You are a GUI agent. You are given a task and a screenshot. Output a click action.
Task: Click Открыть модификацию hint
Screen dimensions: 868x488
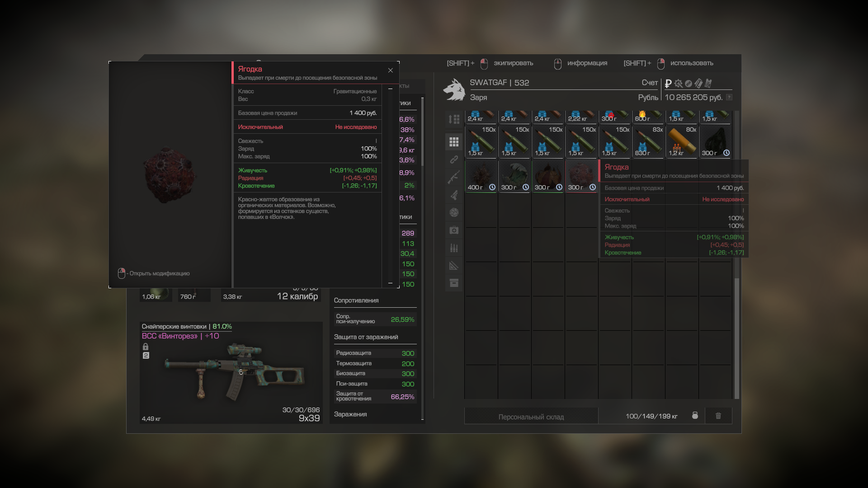(160, 273)
